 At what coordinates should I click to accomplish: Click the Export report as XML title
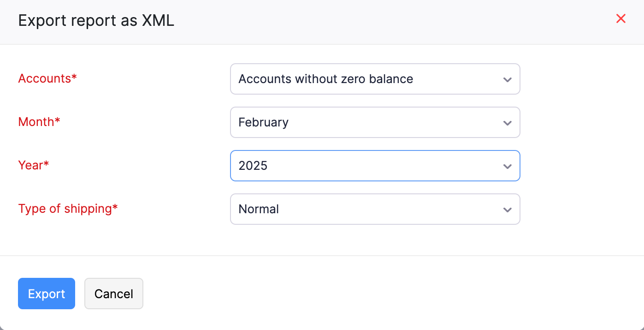96,20
